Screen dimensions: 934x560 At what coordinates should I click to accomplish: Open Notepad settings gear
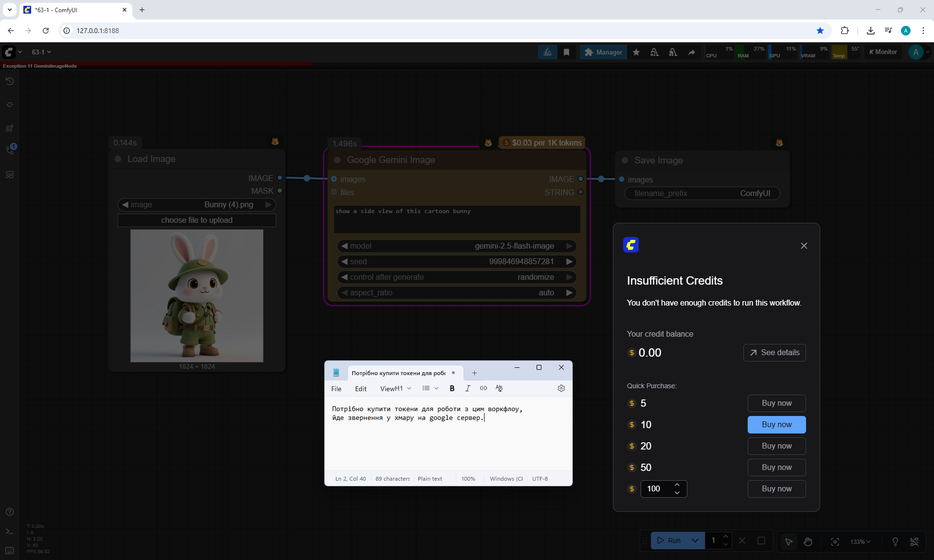561,388
